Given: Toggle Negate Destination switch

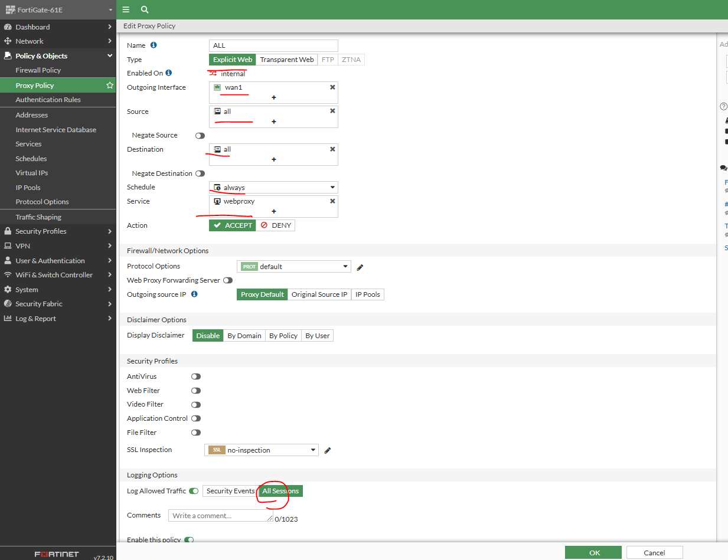Looking at the screenshot, I should tap(200, 173).
